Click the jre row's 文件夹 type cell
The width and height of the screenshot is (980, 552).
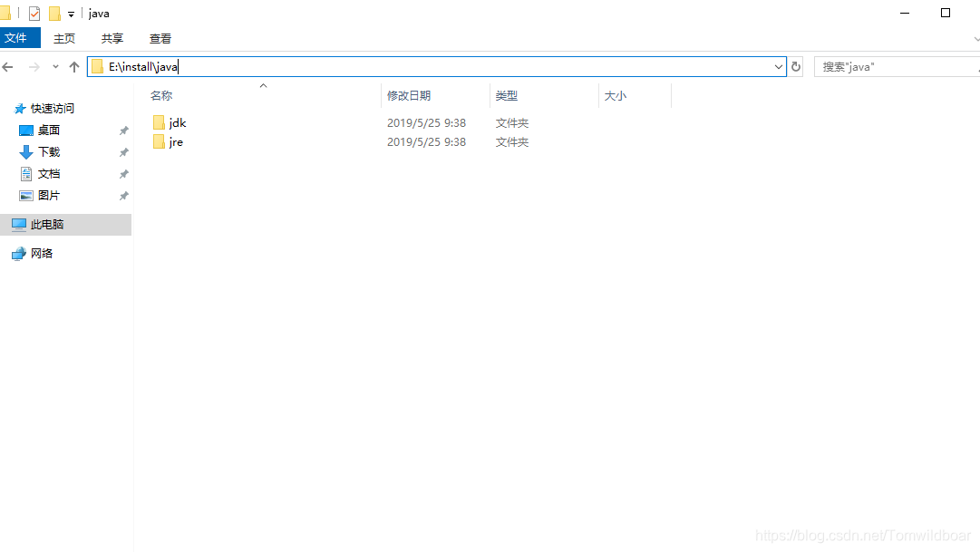point(512,142)
